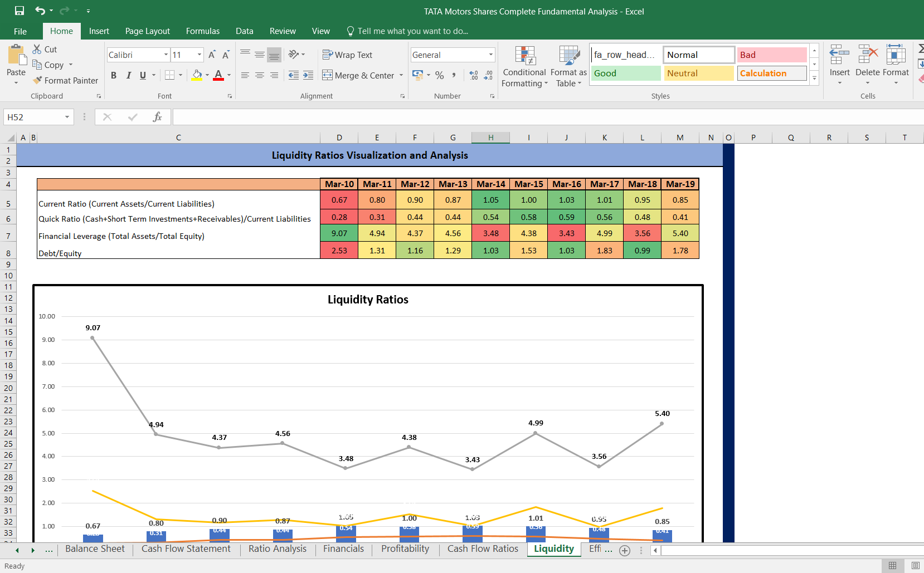The width and height of the screenshot is (924, 573).
Task: Switch to the Page Layout tab
Action: (x=148, y=31)
